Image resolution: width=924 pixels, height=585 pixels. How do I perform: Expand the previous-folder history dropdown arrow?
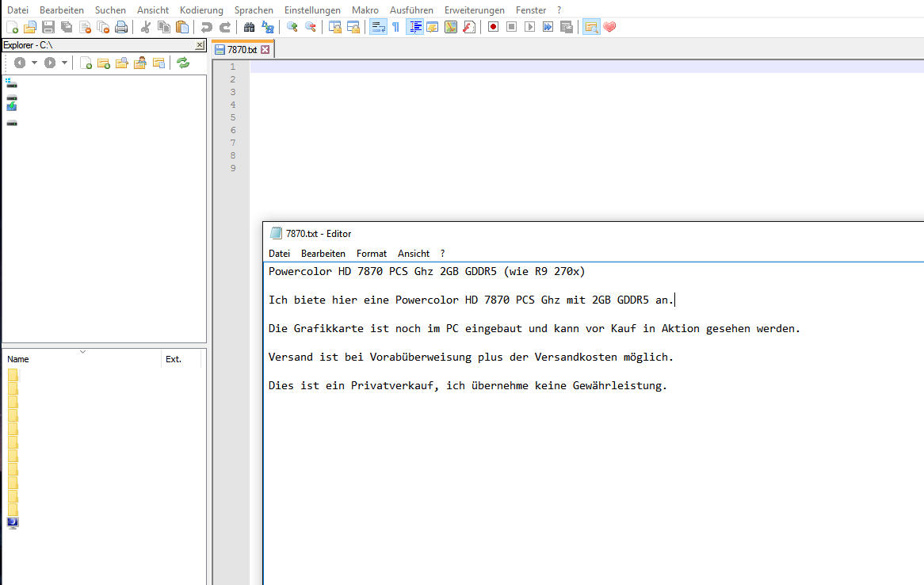click(34, 63)
